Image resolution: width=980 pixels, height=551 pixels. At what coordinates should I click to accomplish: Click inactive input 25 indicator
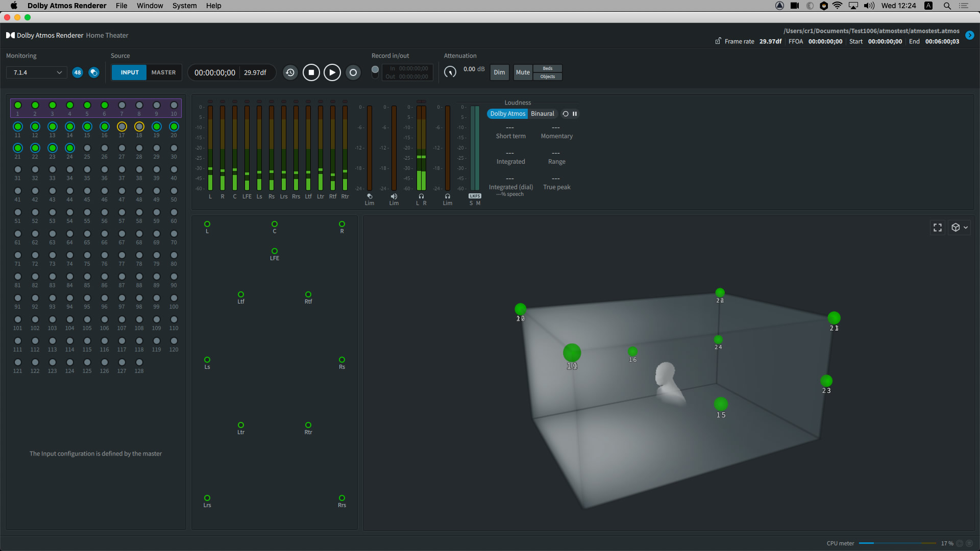(x=87, y=148)
